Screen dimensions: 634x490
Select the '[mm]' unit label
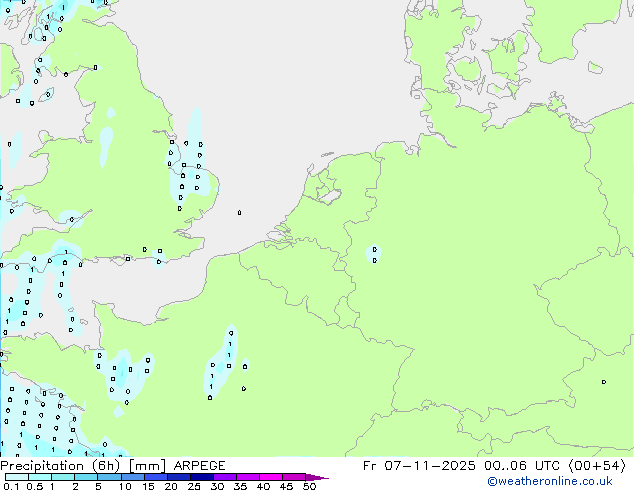147,466
